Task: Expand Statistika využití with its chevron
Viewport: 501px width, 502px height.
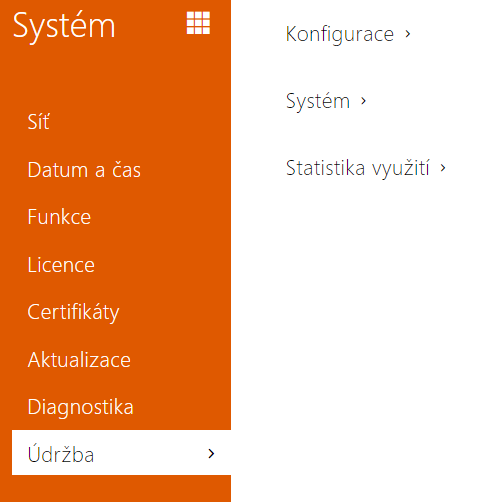Action: click(x=443, y=168)
